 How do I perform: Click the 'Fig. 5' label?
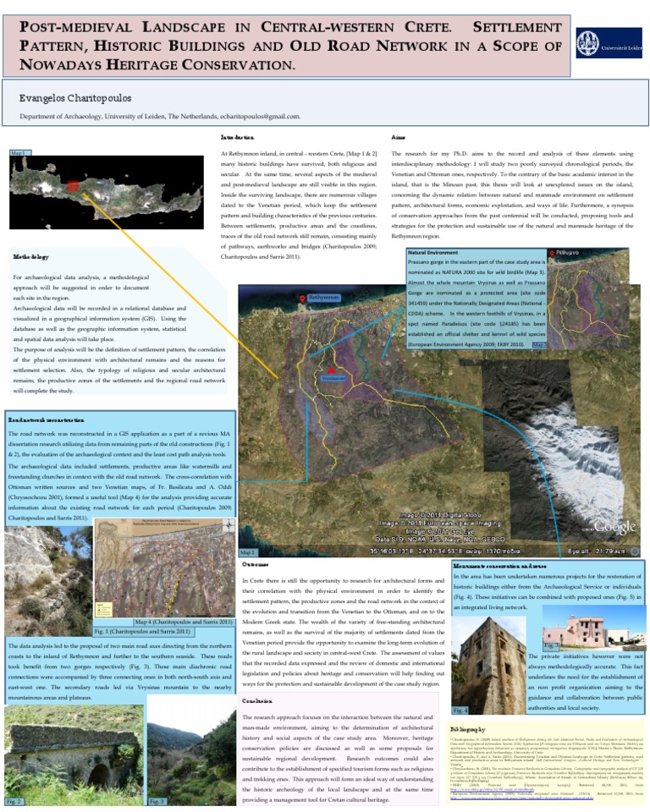551,645
